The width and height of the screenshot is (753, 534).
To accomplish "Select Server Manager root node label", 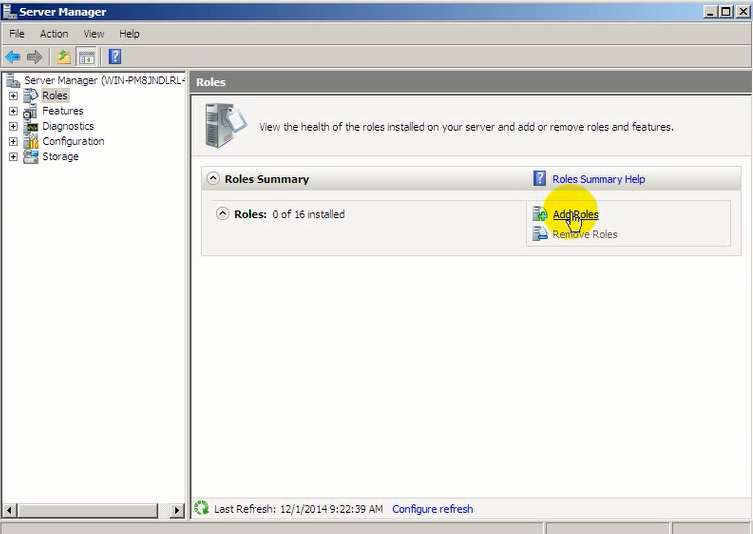I will tap(104, 80).
